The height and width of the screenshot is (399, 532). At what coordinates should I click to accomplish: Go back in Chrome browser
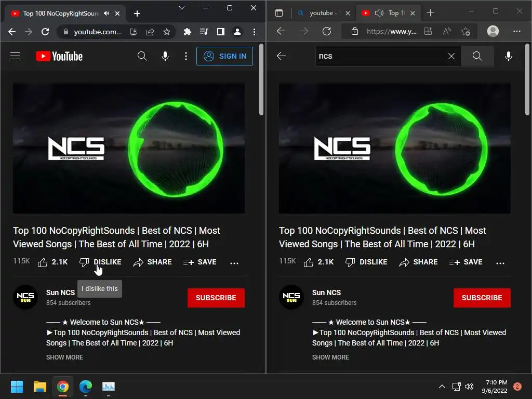12,32
